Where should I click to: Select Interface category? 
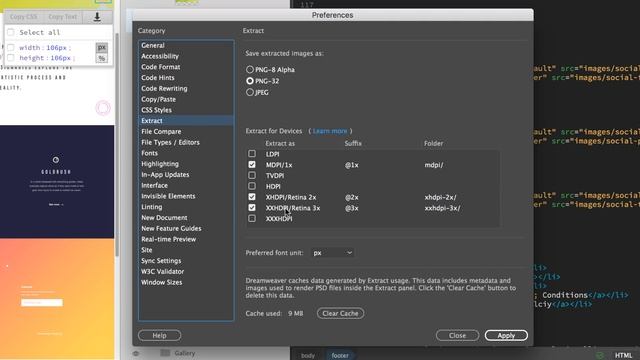186,185
